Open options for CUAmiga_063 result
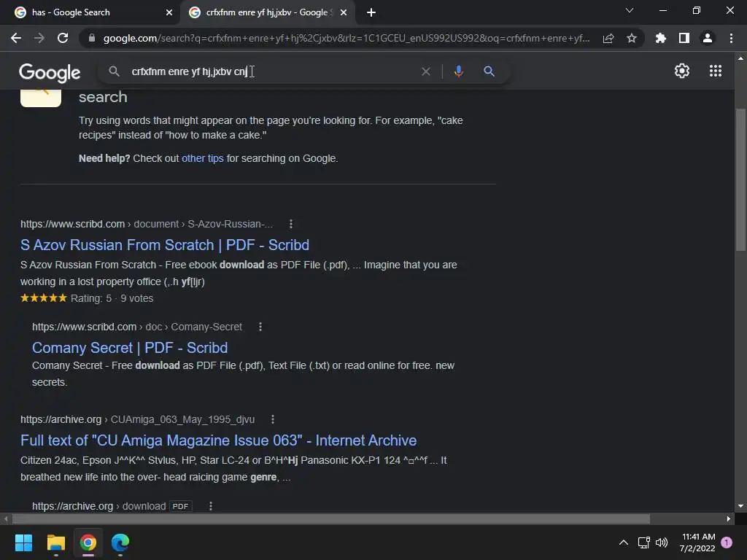Viewport: 747px width, 560px height. click(x=273, y=419)
